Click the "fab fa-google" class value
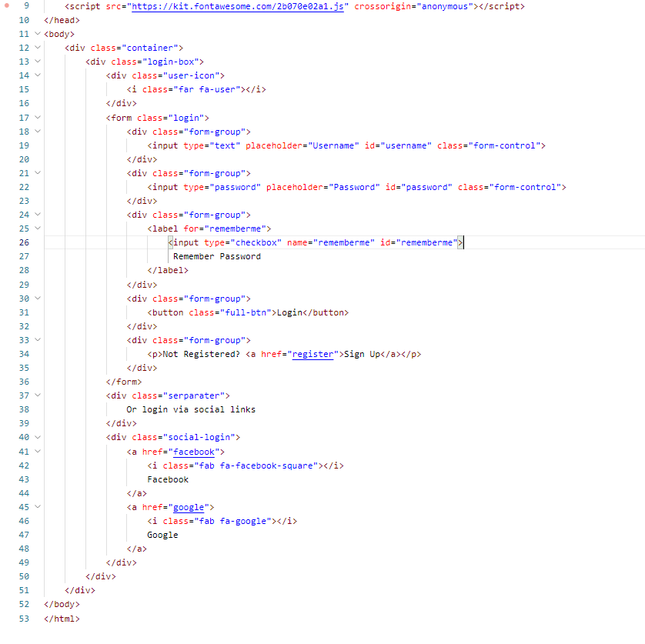The image size is (645, 644). click(x=232, y=521)
